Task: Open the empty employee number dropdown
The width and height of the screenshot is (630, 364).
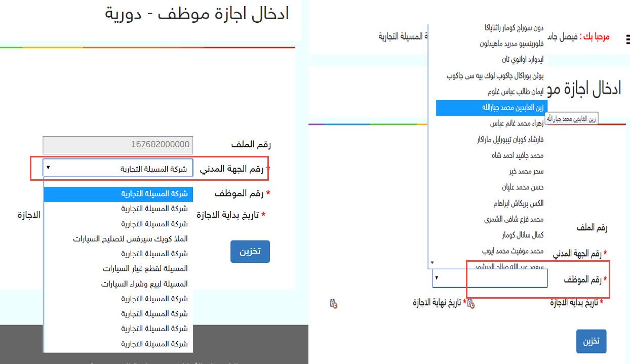Action: (x=490, y=278)
